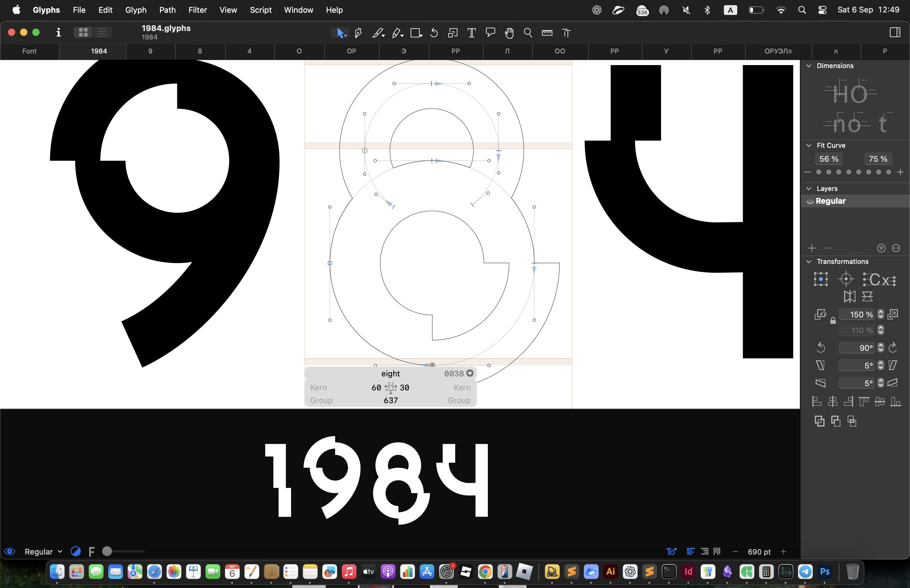Select the Zoom magnifier tool
The image size is (910, 588).
coord(528,33)
